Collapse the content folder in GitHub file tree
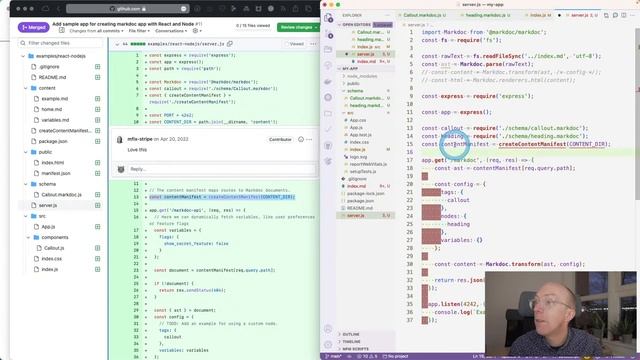640x360 pixels. tap(26, 88)
